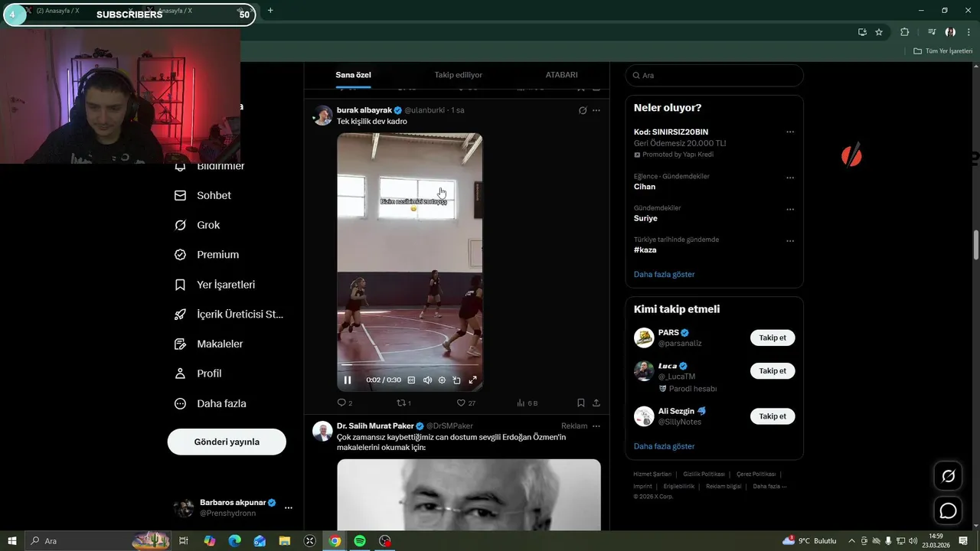Switch to the ATABARI tab
The width and height of the screenshot is (980, 551).
coord(561,75)
